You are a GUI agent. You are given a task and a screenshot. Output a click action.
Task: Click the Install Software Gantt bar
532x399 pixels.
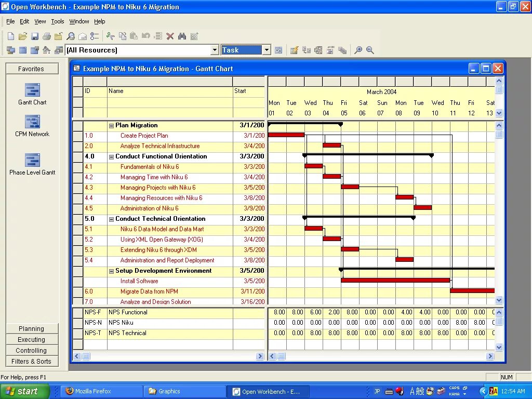(x=395, y=280)
